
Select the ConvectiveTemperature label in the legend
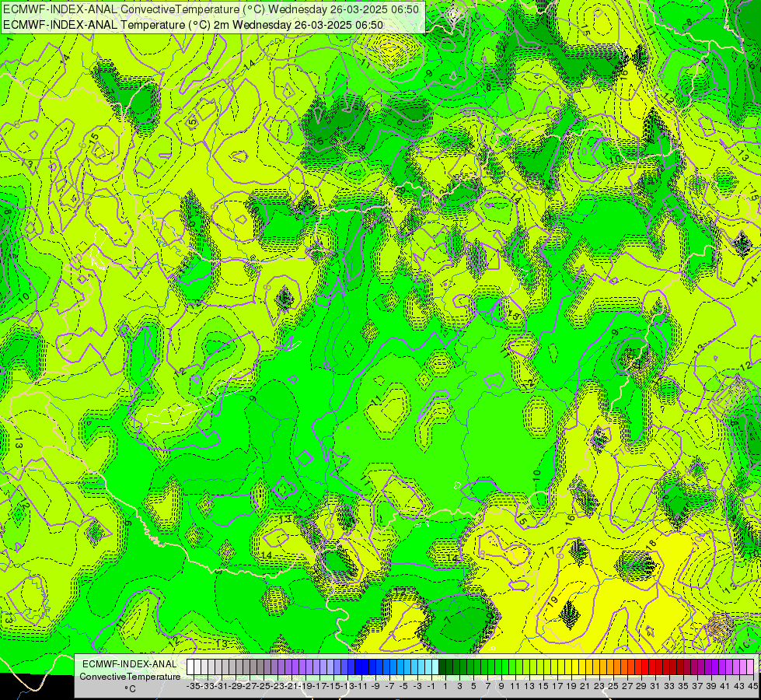coord(130,676)
